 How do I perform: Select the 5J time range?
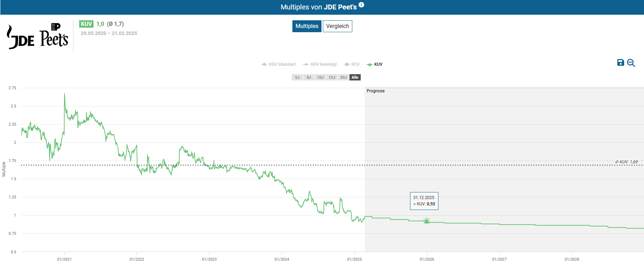297,77
